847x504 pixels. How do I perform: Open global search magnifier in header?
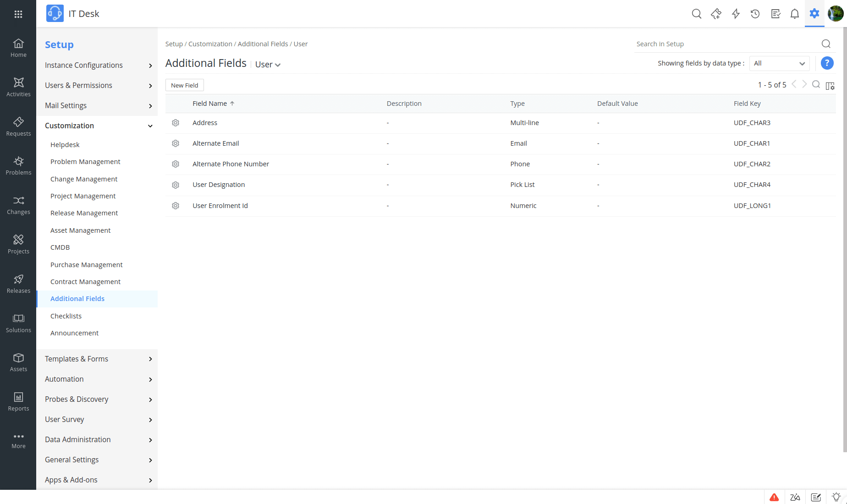tap(697, 14)
